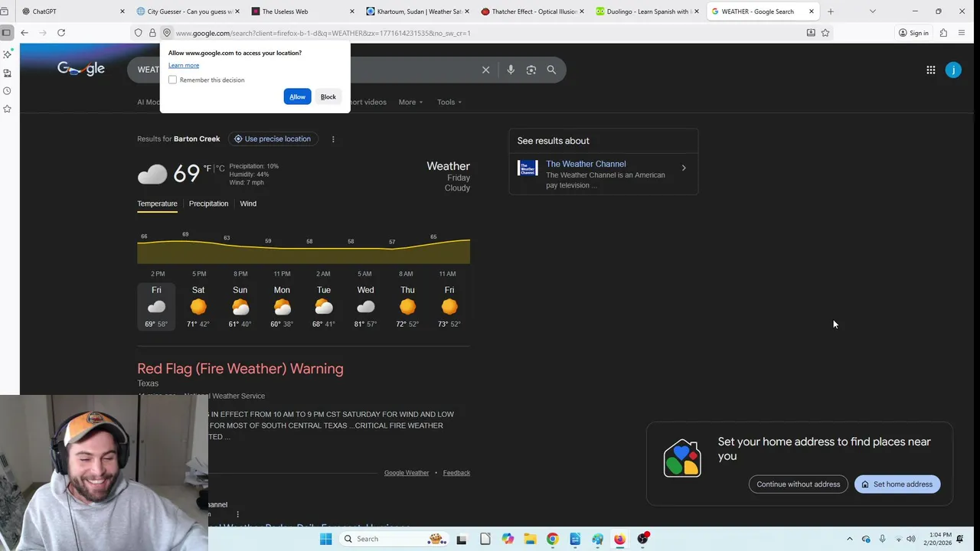Clear the Google search box with the X
This screenshot has width=980, height=551.
click(x=485, y=70)
